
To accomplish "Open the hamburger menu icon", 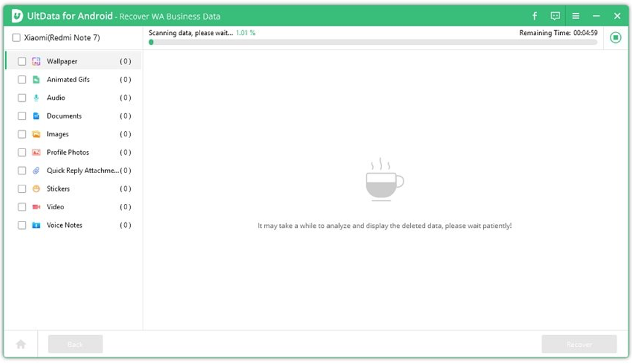I will [x=575, y=16].
